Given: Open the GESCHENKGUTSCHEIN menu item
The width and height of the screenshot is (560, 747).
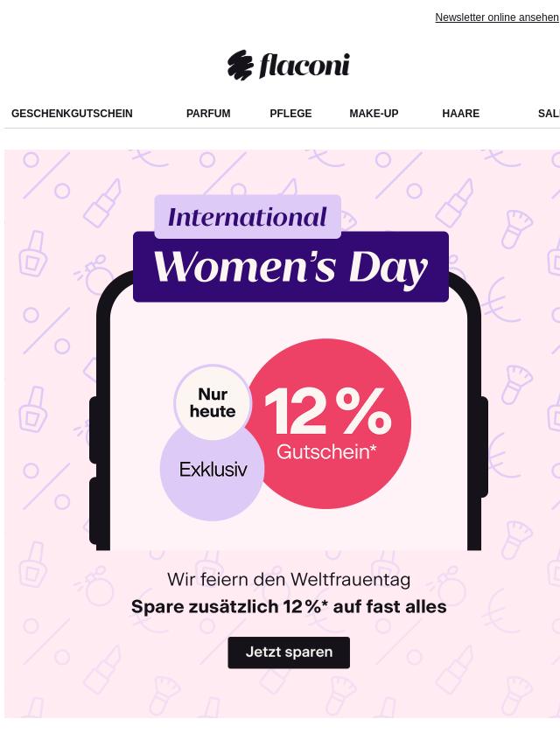Looking at the screenshot, I should 72,114.
